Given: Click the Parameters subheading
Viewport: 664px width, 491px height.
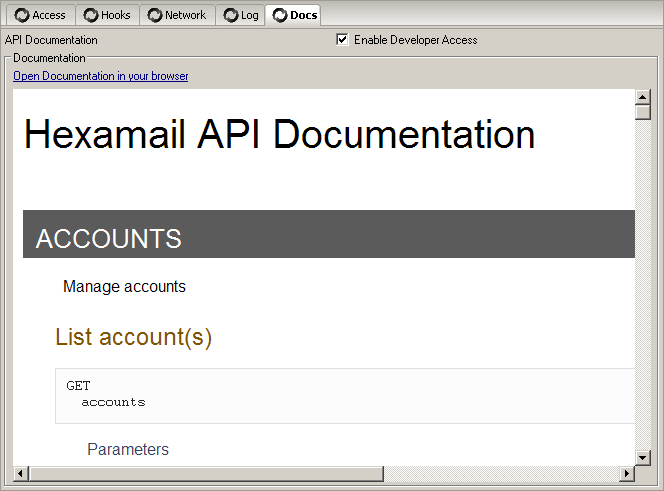Looking at the screenshot, I should coord(128,449).
